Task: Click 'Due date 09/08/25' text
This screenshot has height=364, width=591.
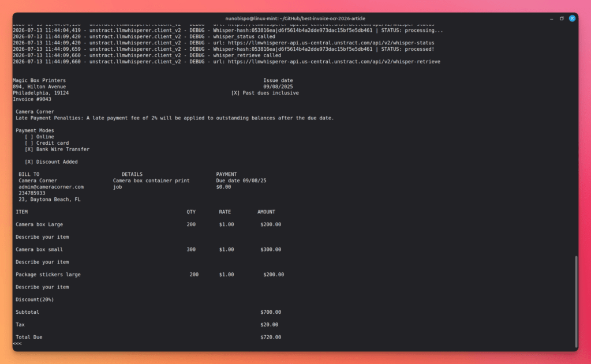Action: tap(241, 181)
